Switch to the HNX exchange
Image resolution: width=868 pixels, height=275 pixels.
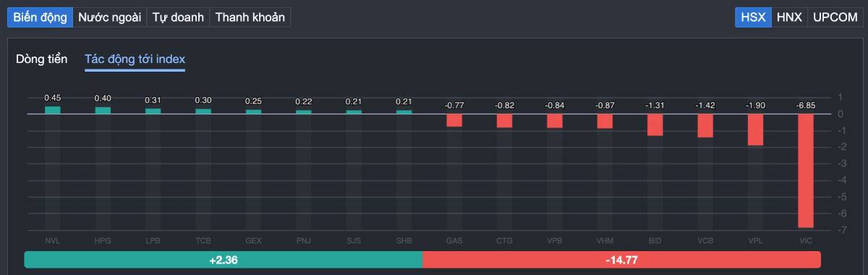tap(789, 17)
